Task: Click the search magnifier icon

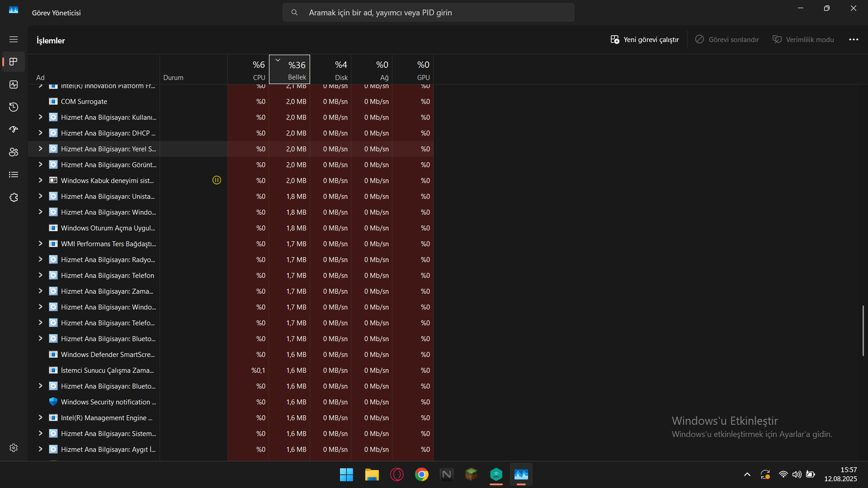Action: [294, 13]
